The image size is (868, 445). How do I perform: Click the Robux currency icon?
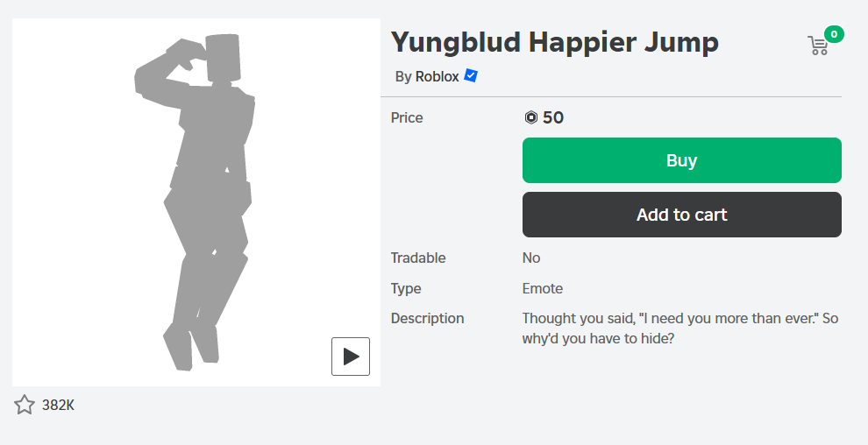coord(530,117)
